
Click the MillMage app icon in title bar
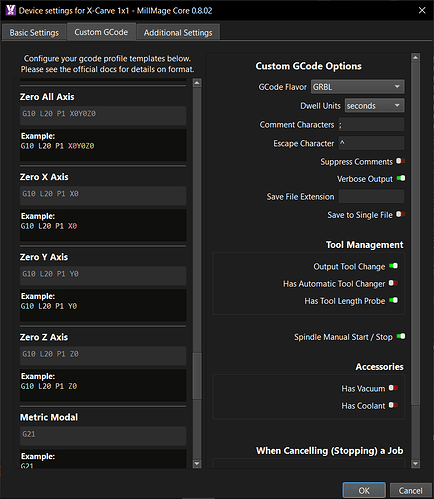coord(10,10)
